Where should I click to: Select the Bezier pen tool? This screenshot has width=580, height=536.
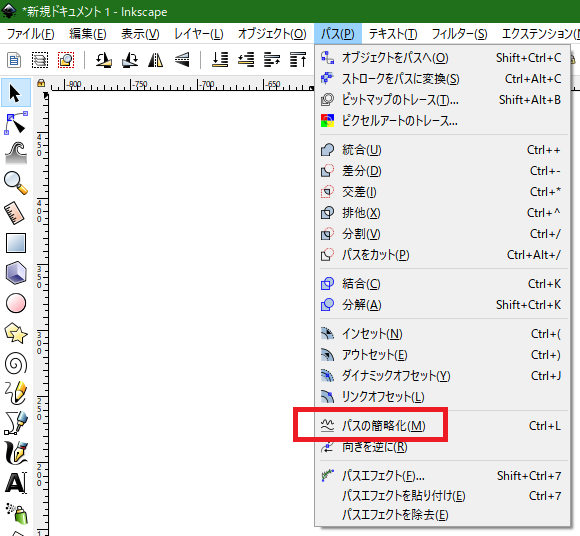[16, 423]
